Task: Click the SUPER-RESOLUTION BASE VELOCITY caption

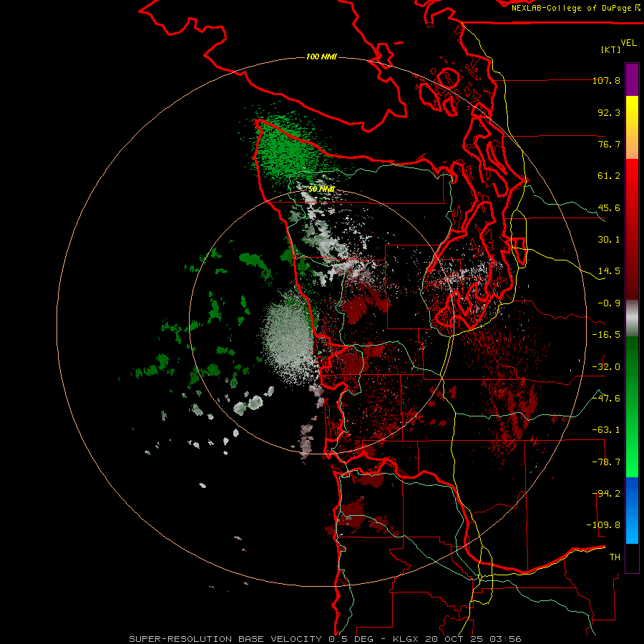Action: click(326, 639)
